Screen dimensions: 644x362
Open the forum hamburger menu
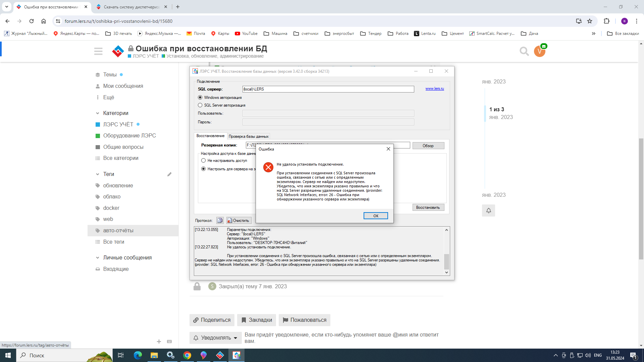pyautogui.click(x=98, y=51)
